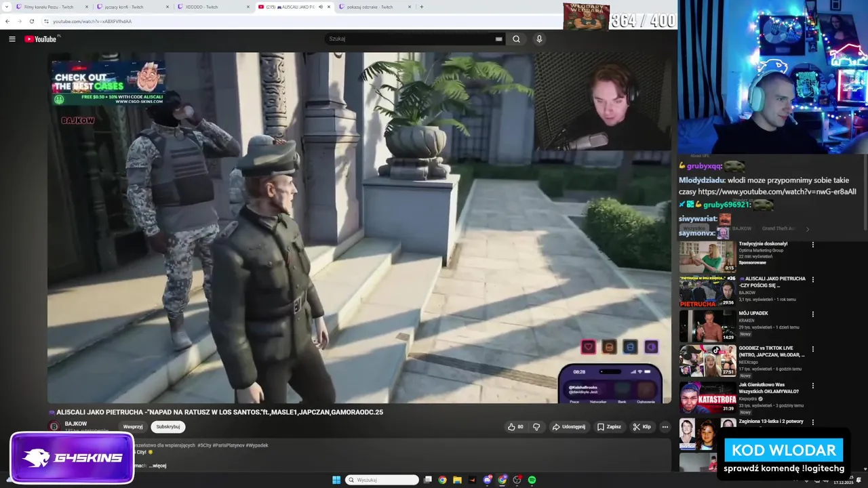Start voice search with microphone icon

(x=539, y=39)
